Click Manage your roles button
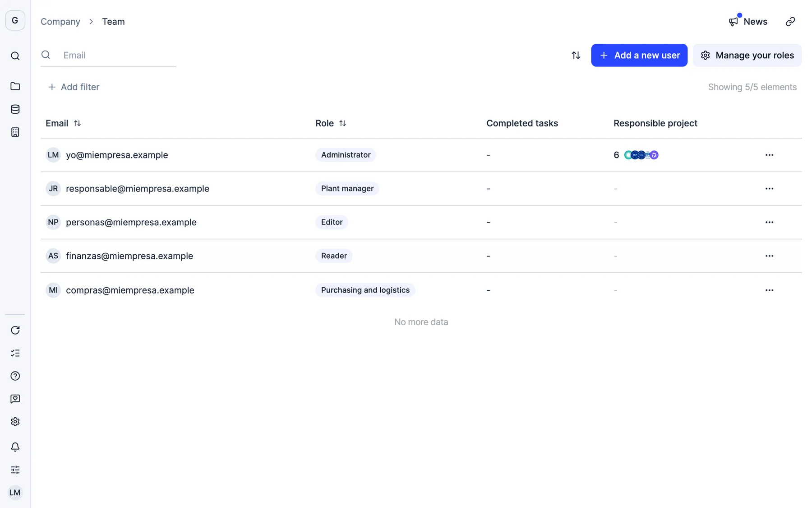This screenshot has height=508, width=812. point(747,55)
